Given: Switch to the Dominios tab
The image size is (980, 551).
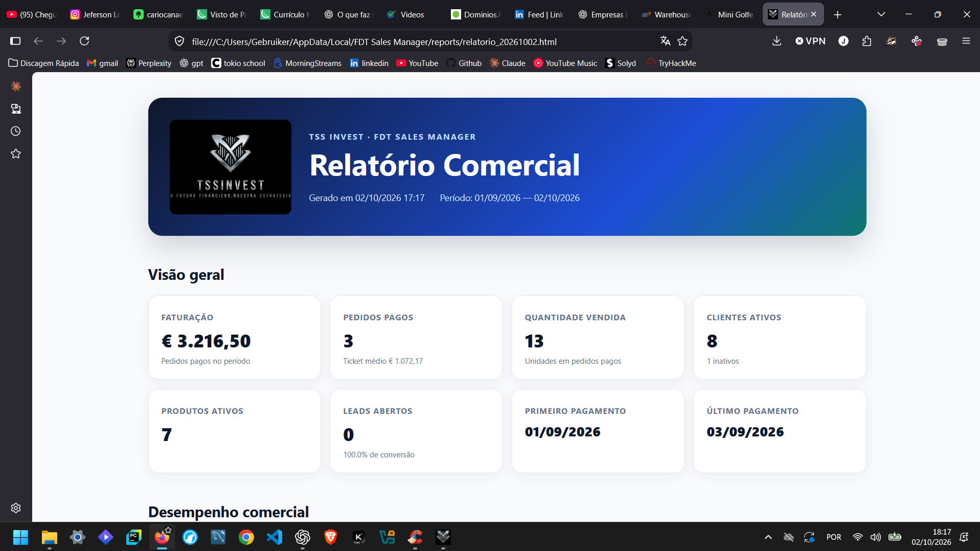Looking at the screenshot, I should [476, 14].
